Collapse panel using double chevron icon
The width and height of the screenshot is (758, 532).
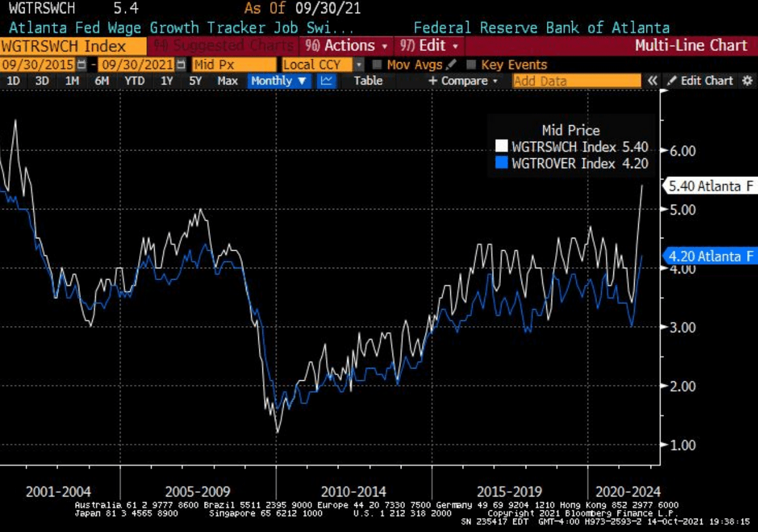(653, 81)
